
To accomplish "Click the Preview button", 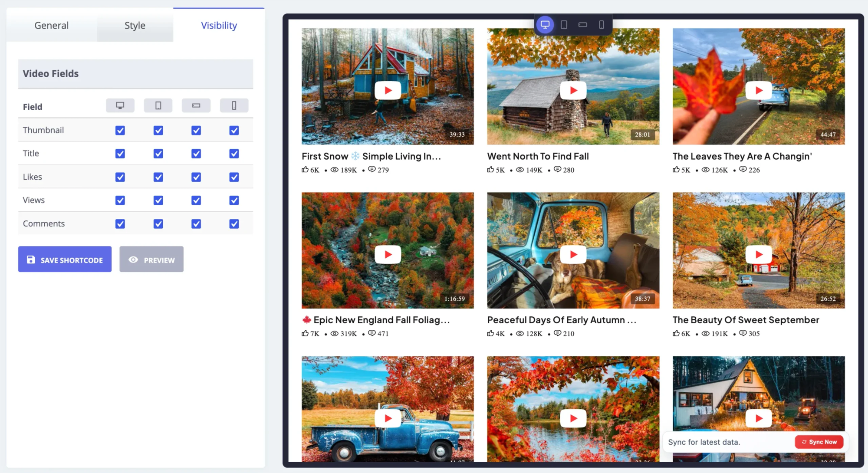I will [x=151, y=259].
